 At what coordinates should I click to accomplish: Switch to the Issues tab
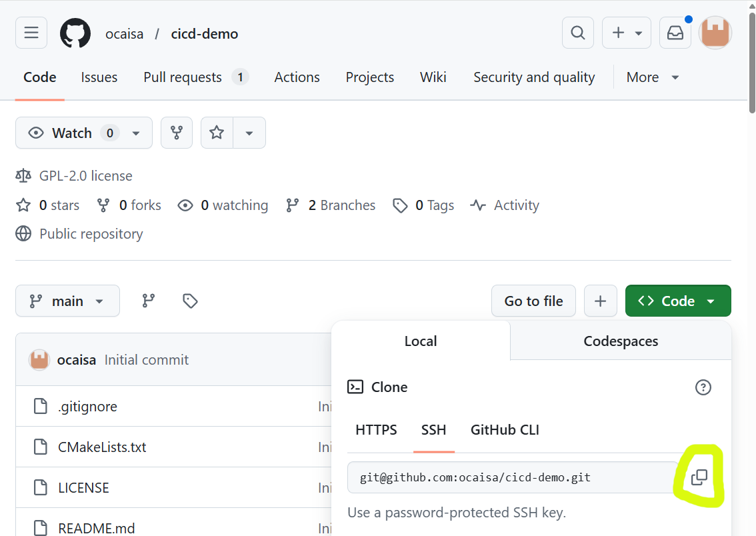pyautogui.click(x=99, y=77)
